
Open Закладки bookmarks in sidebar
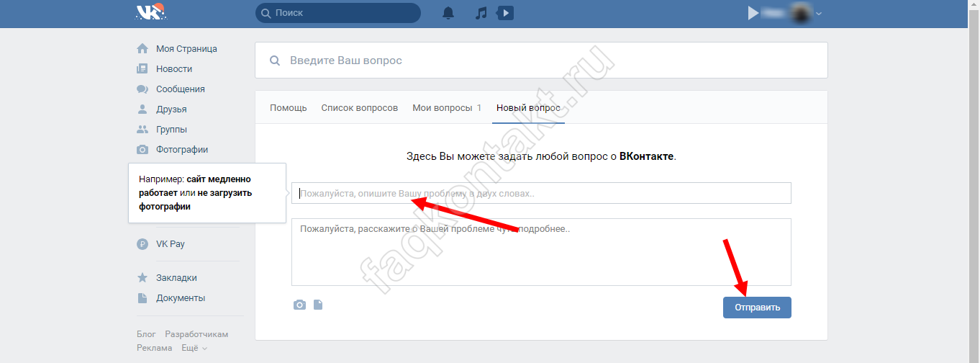click(x=176, y=278)
